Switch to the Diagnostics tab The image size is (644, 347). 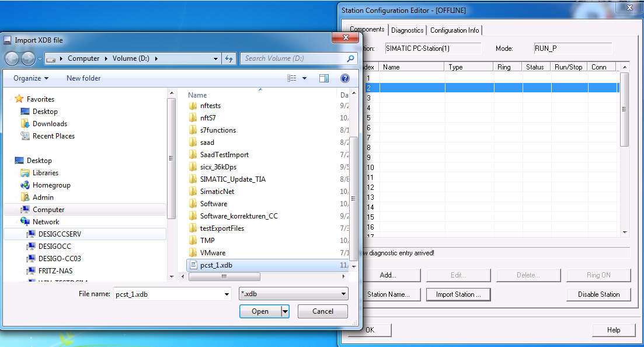click(407, 30)
